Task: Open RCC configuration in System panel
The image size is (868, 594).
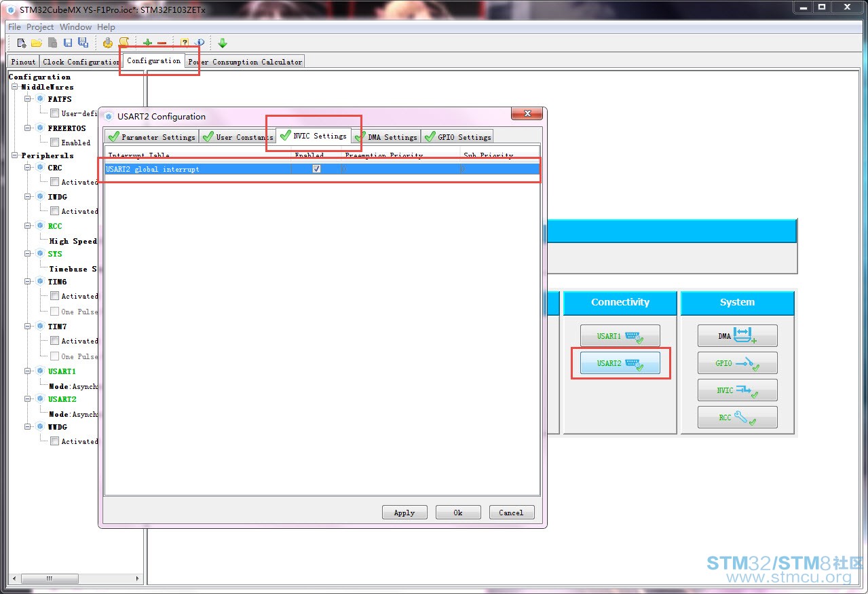Action: [737, 417]
